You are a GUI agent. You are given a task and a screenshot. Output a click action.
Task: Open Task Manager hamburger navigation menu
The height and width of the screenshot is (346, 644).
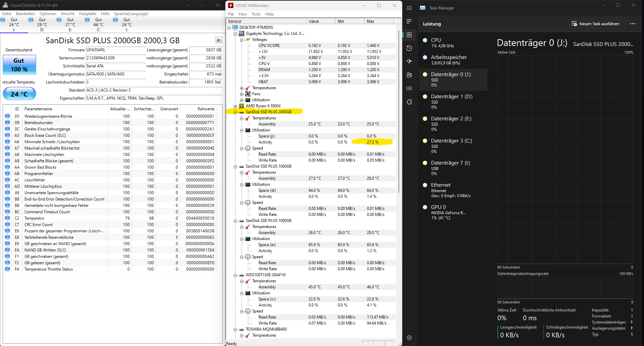(x=409, y=8)
